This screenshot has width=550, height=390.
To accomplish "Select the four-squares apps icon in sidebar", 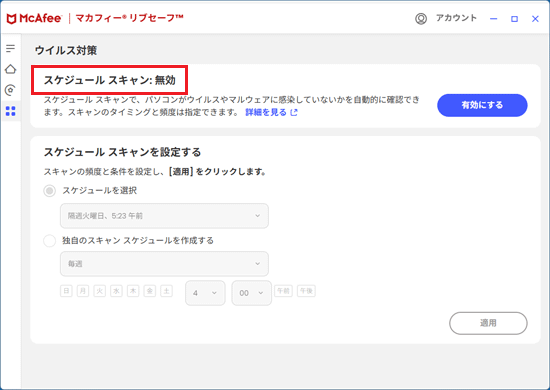I will coord(11,111).
